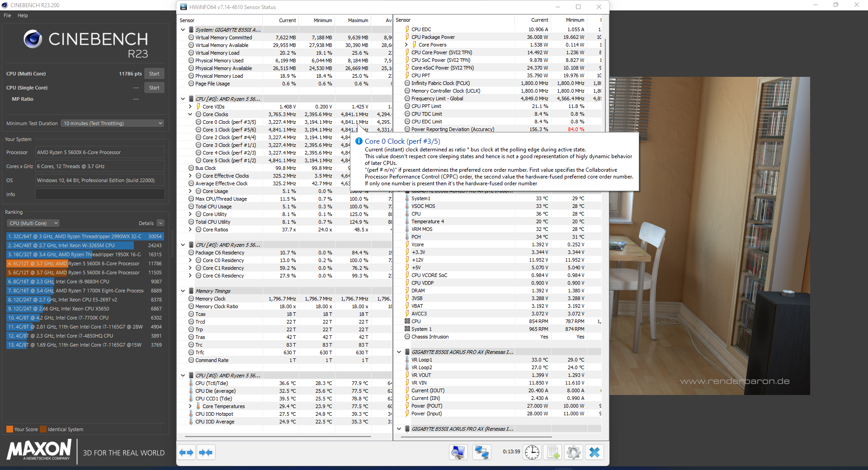Click the Cinebench title bar app icon
The width and height of the screenshot is (868, 470).
5,5
